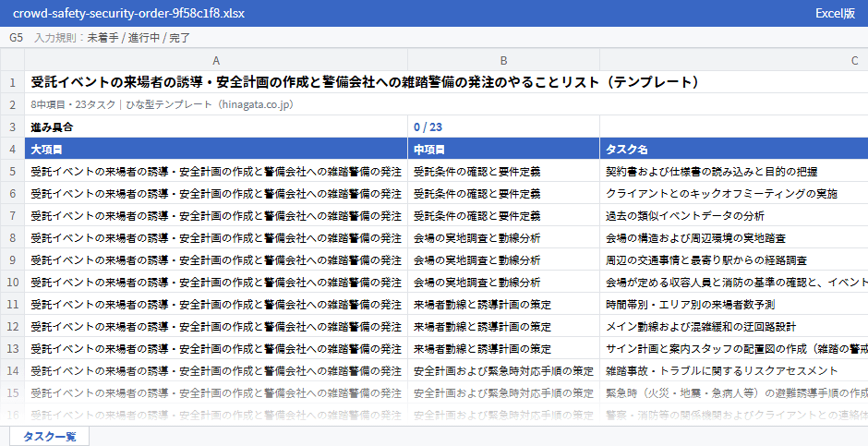Select the 中項目 header cell
The width and height of the screenshot is (868, 446).
click(503, 150)
